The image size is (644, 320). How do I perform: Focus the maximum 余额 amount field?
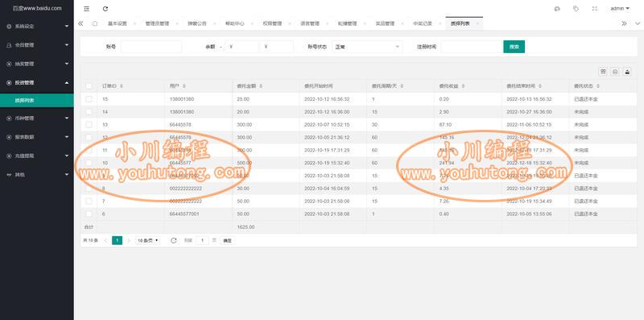(277, 47)
